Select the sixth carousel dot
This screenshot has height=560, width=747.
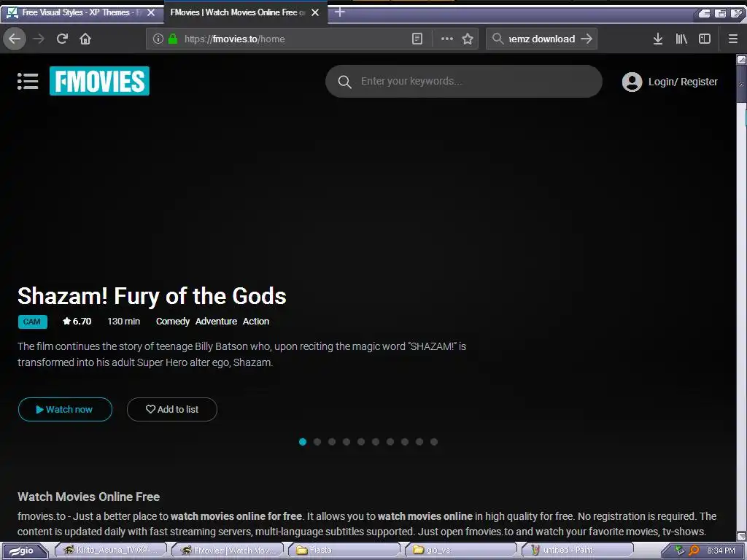376,442
